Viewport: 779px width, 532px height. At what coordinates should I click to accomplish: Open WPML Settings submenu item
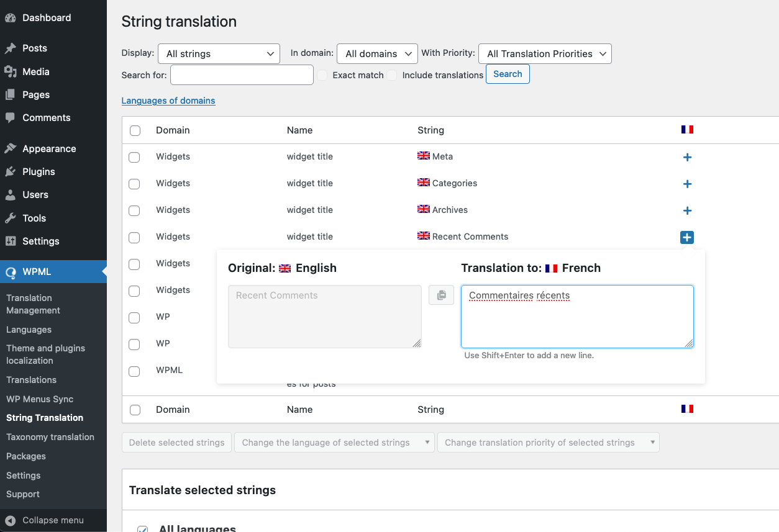(24, 476)
